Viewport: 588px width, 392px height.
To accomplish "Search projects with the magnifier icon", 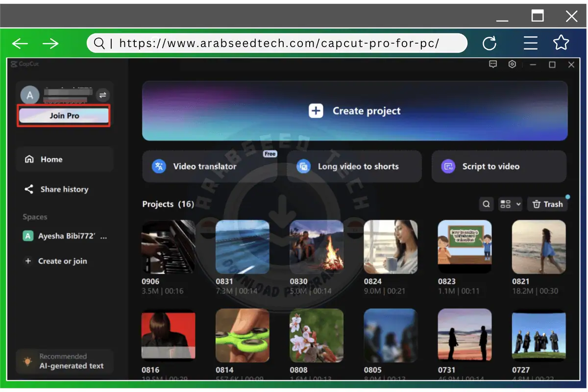I will (x=486, y=204).
